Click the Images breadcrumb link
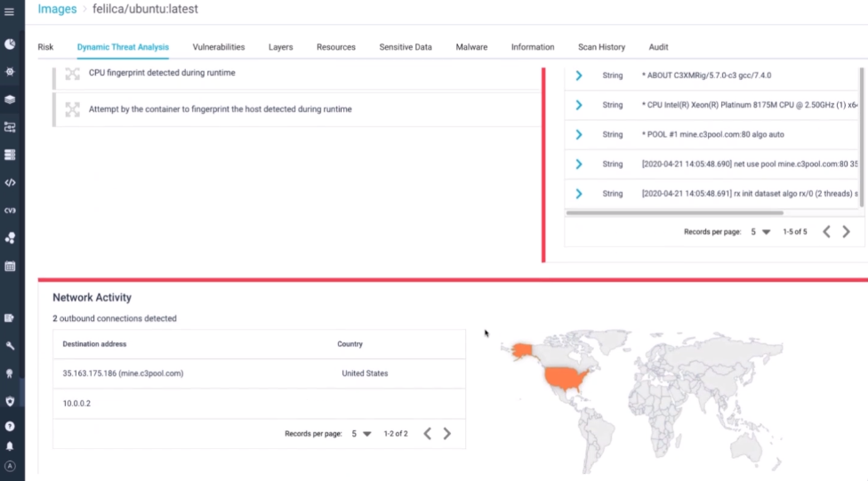868x481 pixels. 57,10
